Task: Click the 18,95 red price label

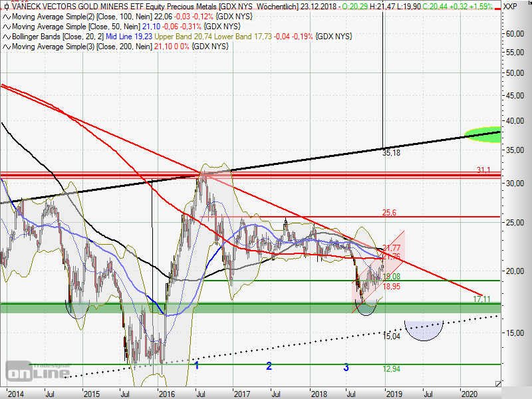Action: pyautogui.click(x=391, y=287)
